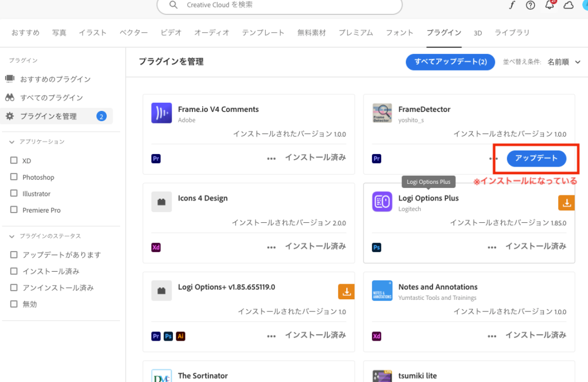
Task: Enable the アンインストール済み status filter
Action: 14,288
